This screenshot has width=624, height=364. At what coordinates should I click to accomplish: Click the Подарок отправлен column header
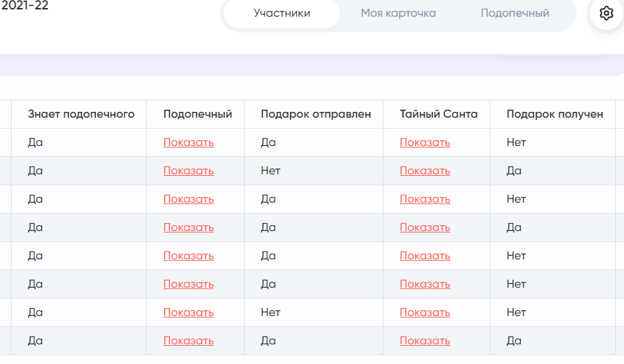tap(315, 114)
